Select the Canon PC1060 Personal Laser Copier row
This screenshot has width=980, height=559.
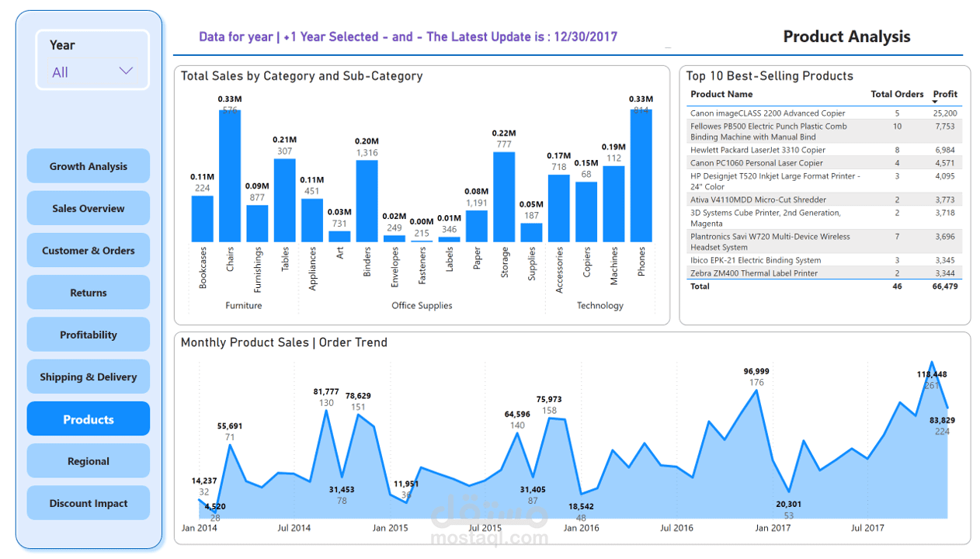click(825, 163)
